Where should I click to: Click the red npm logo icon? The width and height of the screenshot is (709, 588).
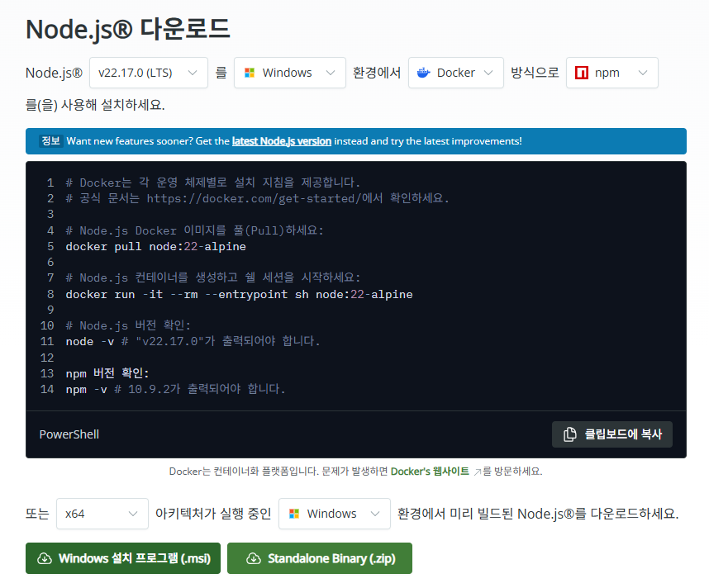(582, 73)
